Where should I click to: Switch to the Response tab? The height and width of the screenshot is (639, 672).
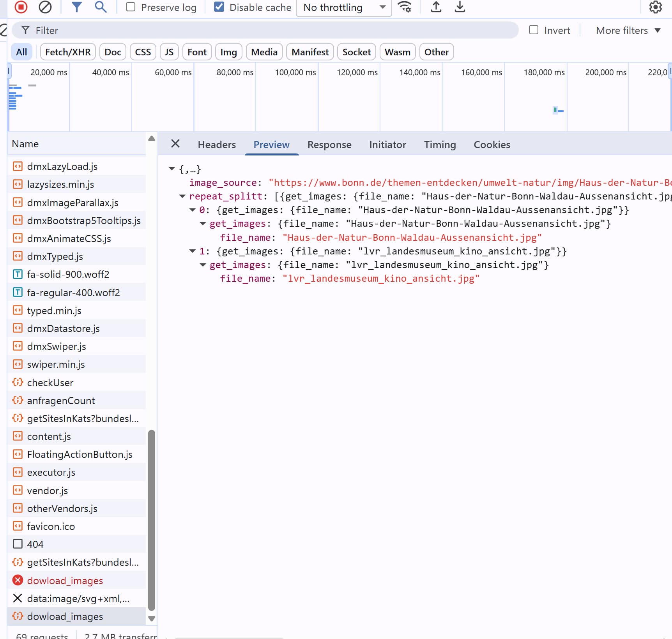(x=329, y=145)
